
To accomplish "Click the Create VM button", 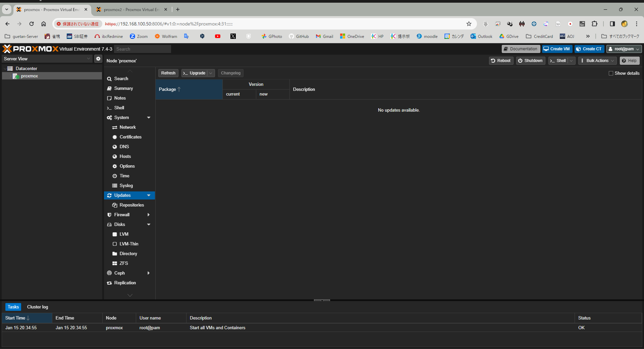I will (557, 49).
